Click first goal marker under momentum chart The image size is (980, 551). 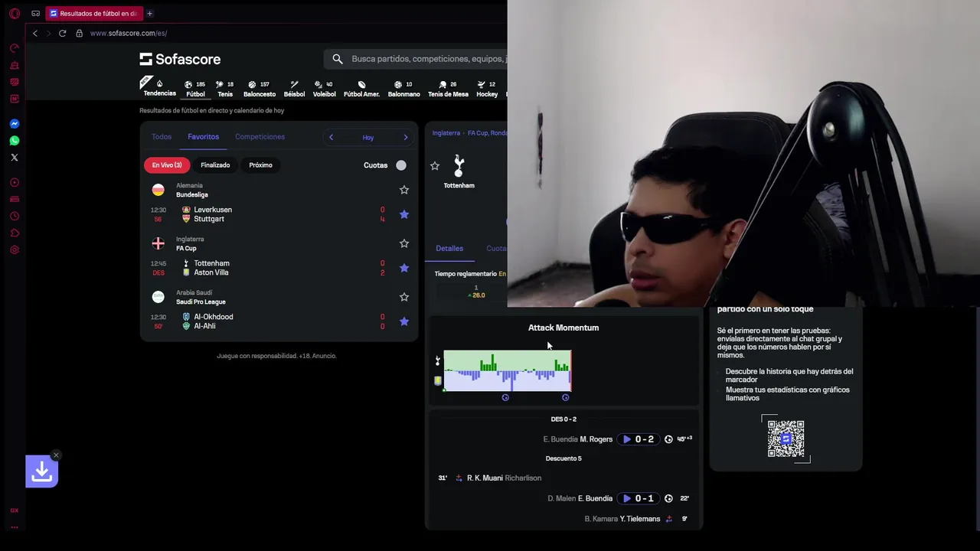(x=505, y=397)
